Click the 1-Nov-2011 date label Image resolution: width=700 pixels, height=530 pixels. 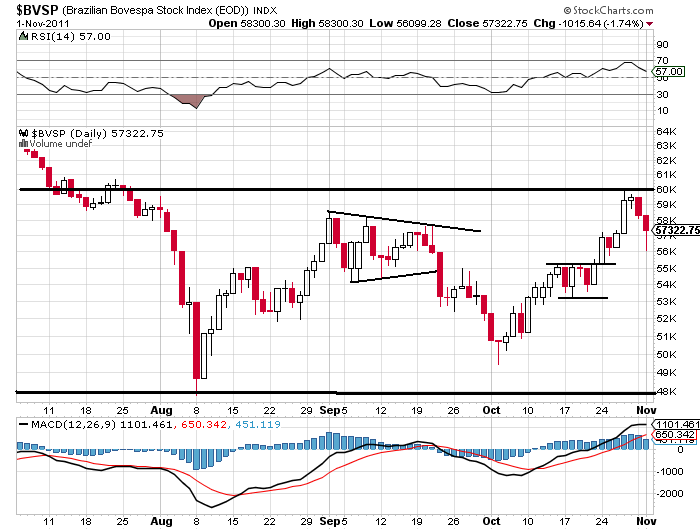click(43, 24)
